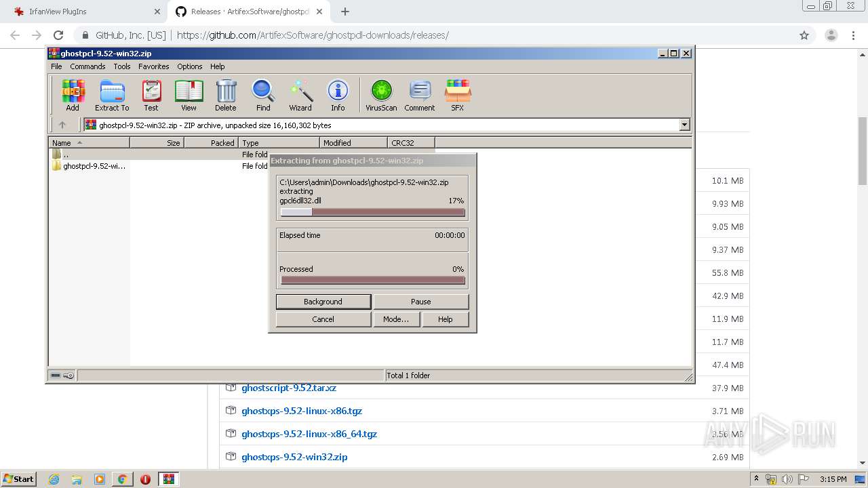The image size is (868, 488).
Task: Click the disk and key status bar icon
Action: pyautogui.click(x=62, y=375)
